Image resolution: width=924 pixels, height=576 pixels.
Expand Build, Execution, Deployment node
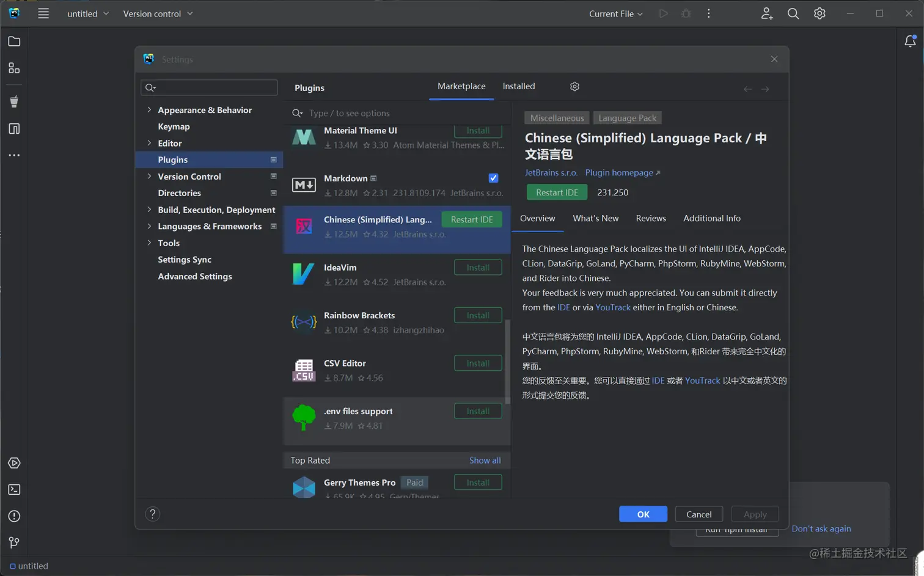[149, 210]
